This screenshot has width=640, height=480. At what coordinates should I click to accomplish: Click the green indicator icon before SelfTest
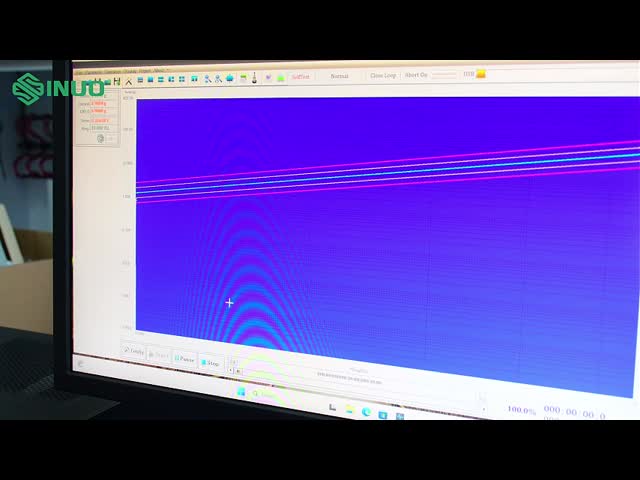(x=281, y=77)
